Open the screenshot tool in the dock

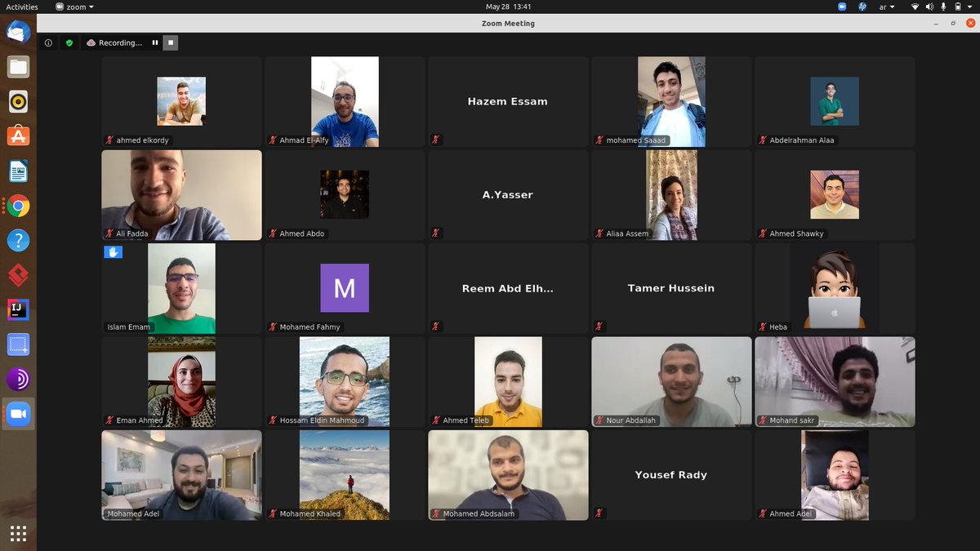click(x=18, y=345)
